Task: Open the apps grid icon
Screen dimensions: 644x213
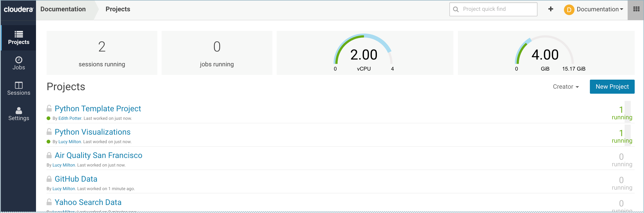Action: pyautogui.click(x=636, y=9)
